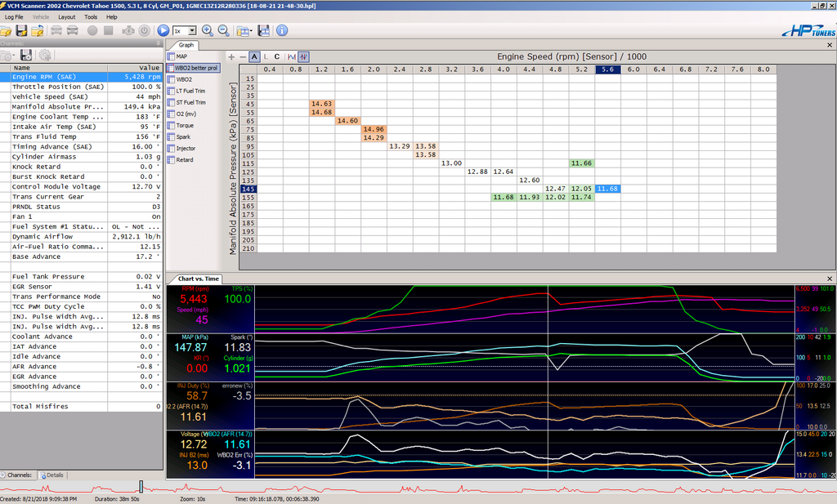Open the blue info icon
The image size is (837, 504).
pyautogui.click(x=282, y=30)
